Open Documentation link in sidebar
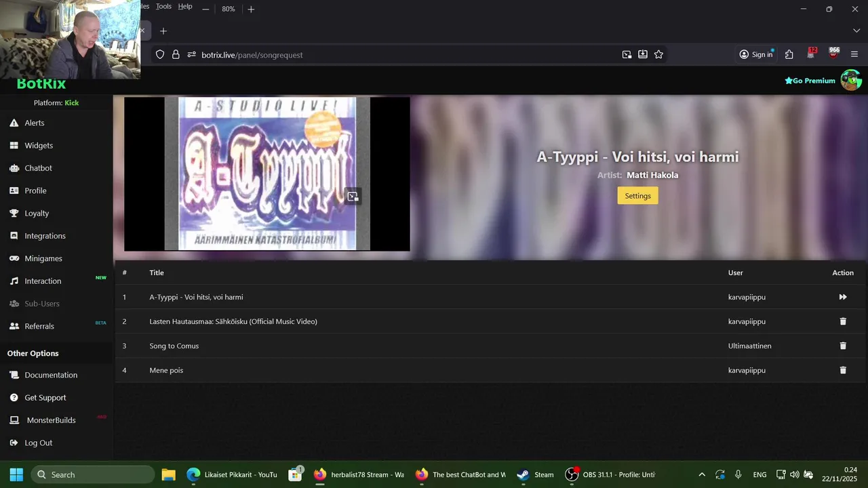 51,375
